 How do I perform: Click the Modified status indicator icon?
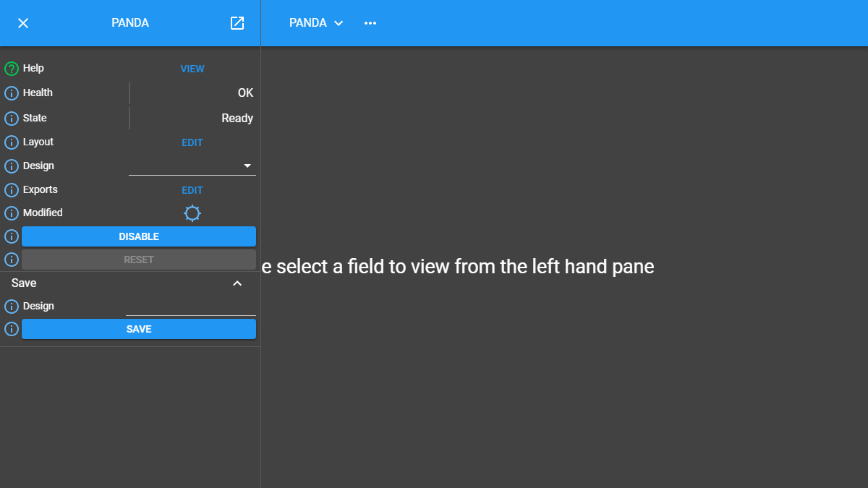coord(192,213)
